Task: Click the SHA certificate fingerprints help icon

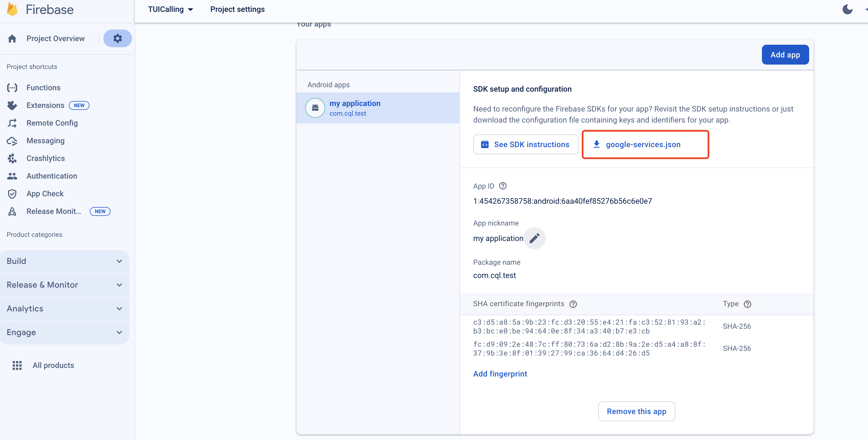Action: click(573, 304)
